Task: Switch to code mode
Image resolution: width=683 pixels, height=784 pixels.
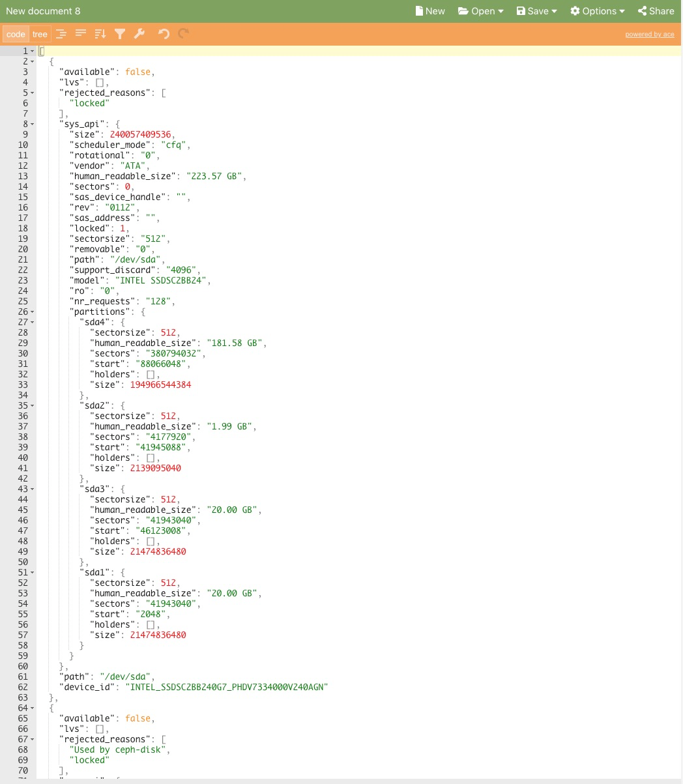Action: pyautogui.click(x=16, y=35)
